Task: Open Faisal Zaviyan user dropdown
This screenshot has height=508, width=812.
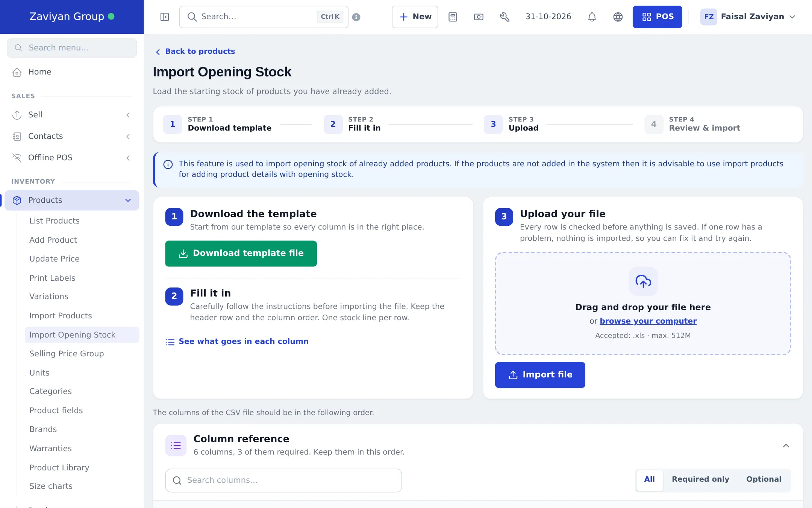Action: [748, 17]
